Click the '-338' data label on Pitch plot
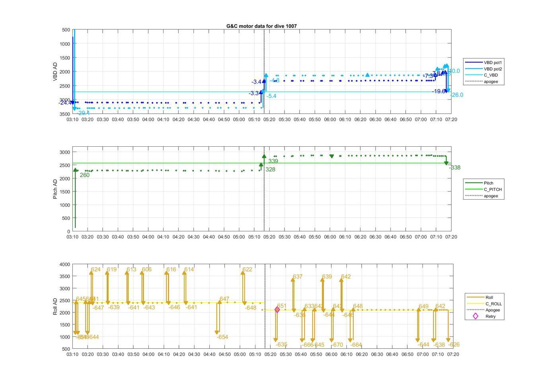This screenshot has height=392, width=557. 455,168
